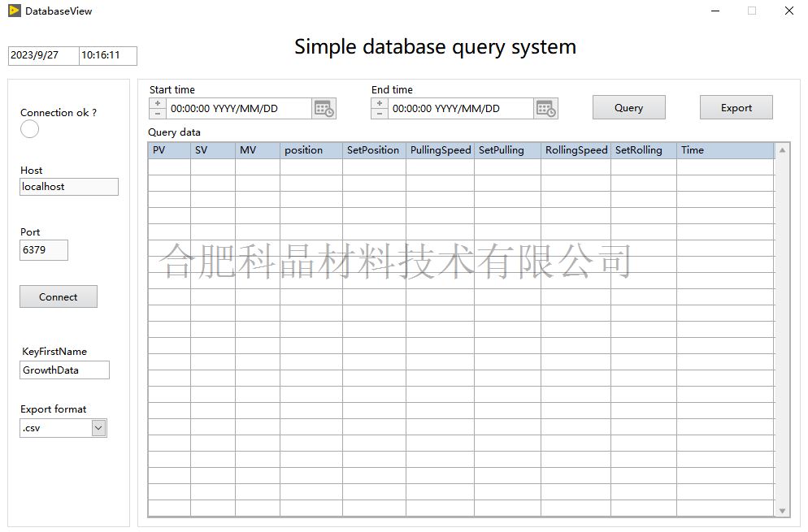808x532 pixels.
Task: Decrement End time with the minus button
Action: coord(380,114)
